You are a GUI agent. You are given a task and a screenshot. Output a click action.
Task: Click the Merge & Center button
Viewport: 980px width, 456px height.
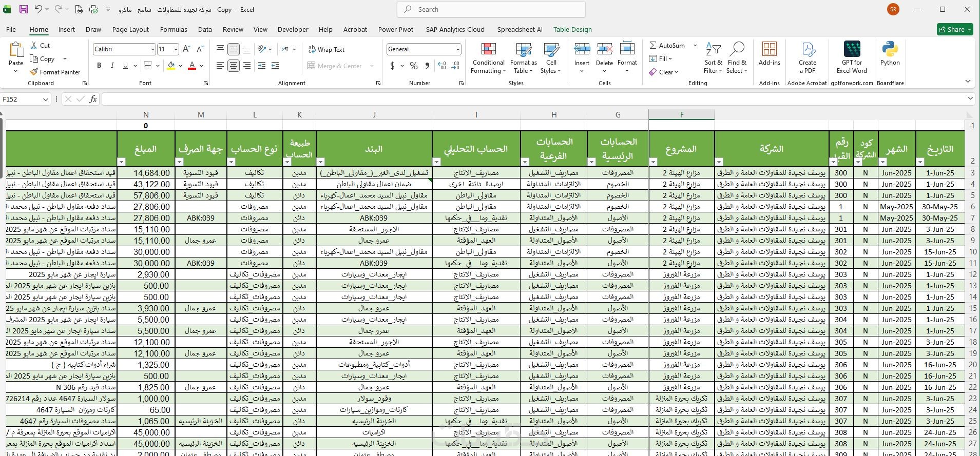[335, 66]
